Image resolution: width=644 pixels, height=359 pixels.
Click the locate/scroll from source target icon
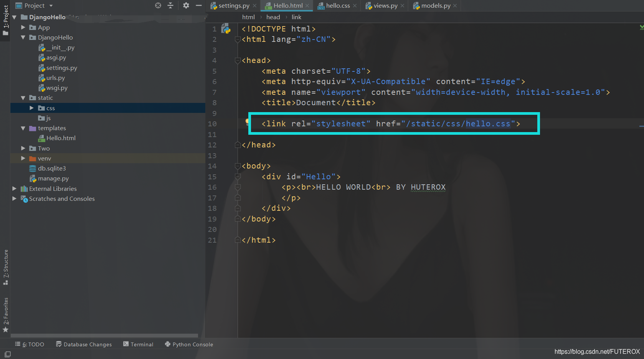tap(158, 5)
